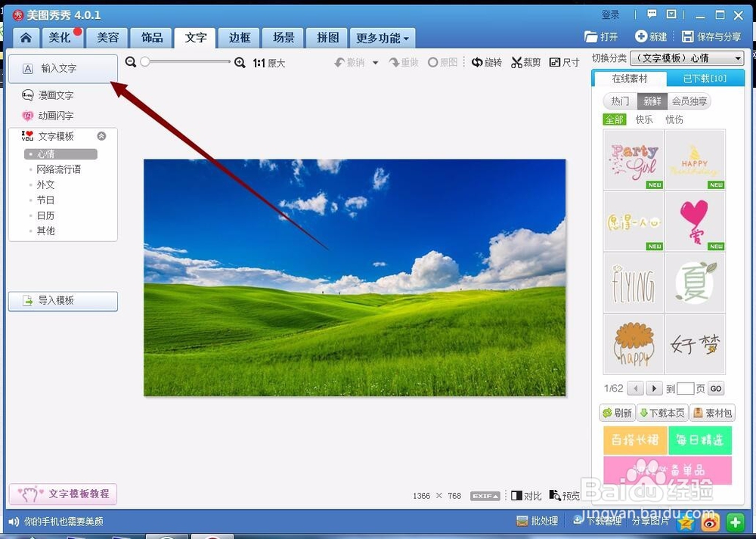Go to next material page arrow

click(x=654, y=389)
